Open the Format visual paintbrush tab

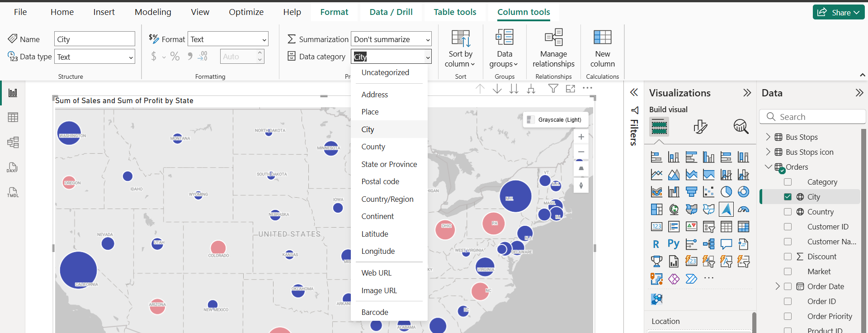tap(700, 127)
